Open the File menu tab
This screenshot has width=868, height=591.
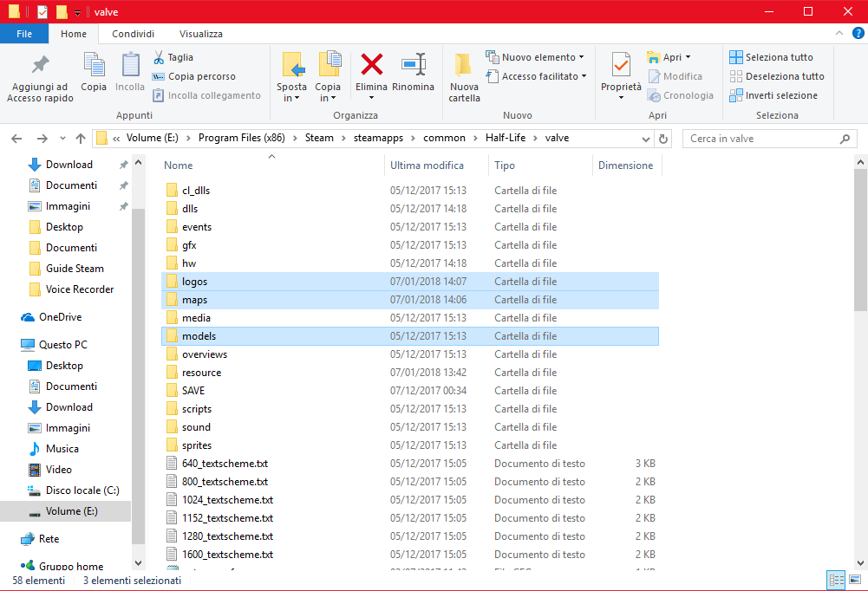click(x=24, y=34)
